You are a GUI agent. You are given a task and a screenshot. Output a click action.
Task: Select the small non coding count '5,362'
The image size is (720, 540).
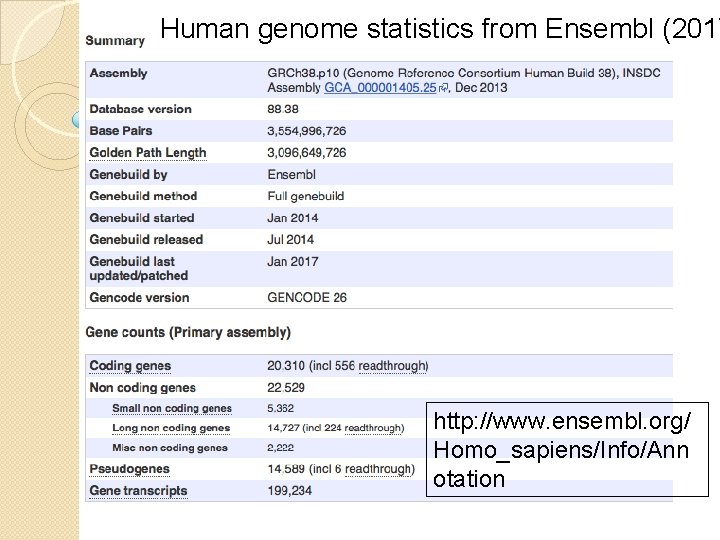click(x=280, y=408)
